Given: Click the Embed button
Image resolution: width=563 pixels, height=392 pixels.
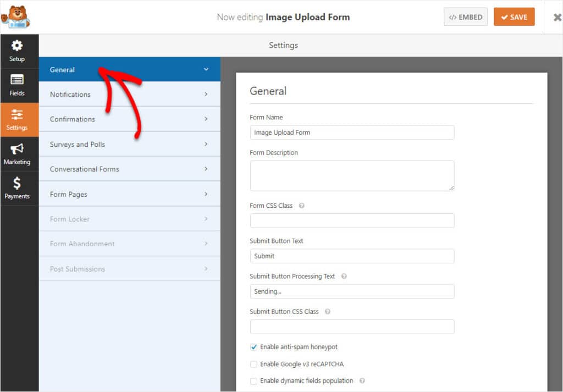Looking at the screenshot, I should (466, 16).
